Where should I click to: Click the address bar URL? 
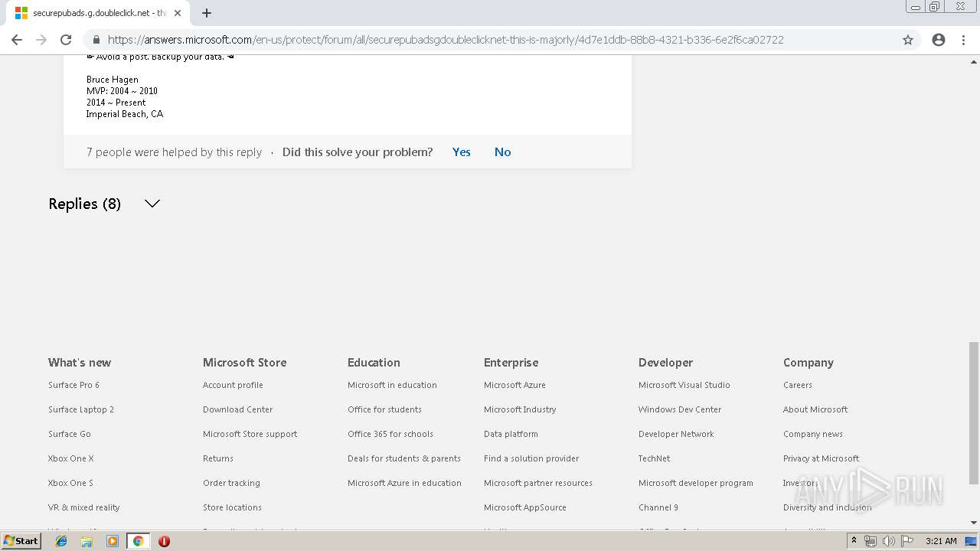[x=446, y=40]
